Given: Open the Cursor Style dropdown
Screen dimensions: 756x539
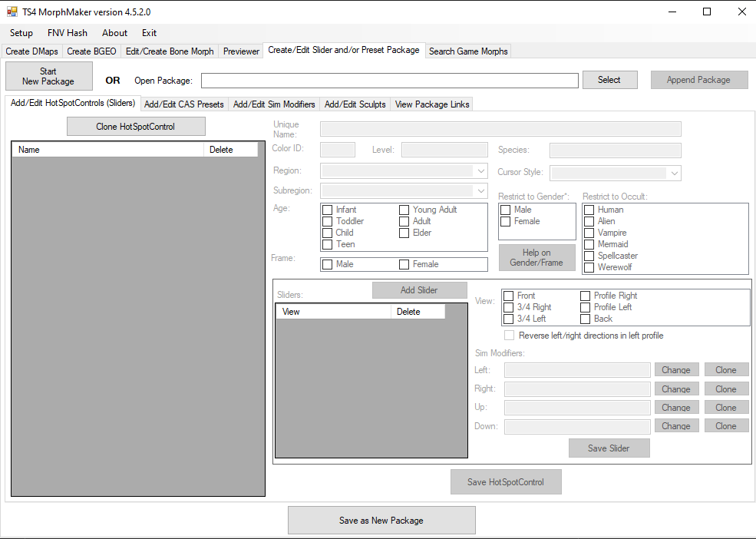Looking at the screenshot, I should [615, 174].
